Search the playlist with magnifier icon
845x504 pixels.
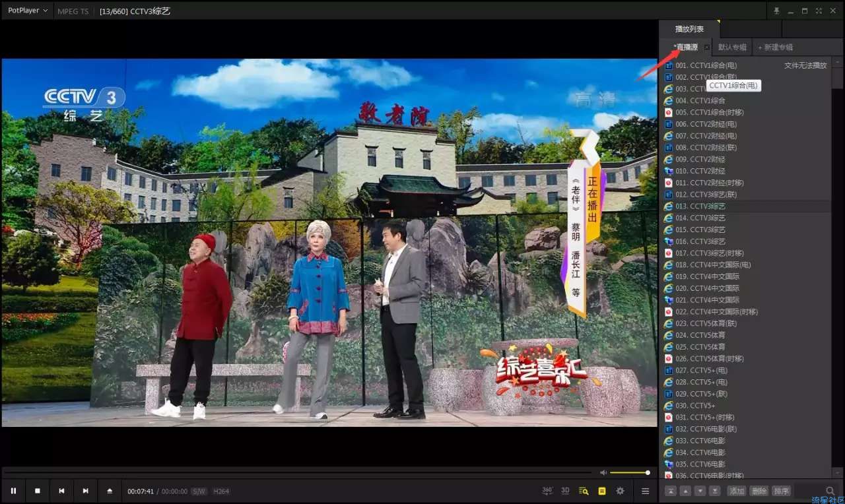point(829,491)
